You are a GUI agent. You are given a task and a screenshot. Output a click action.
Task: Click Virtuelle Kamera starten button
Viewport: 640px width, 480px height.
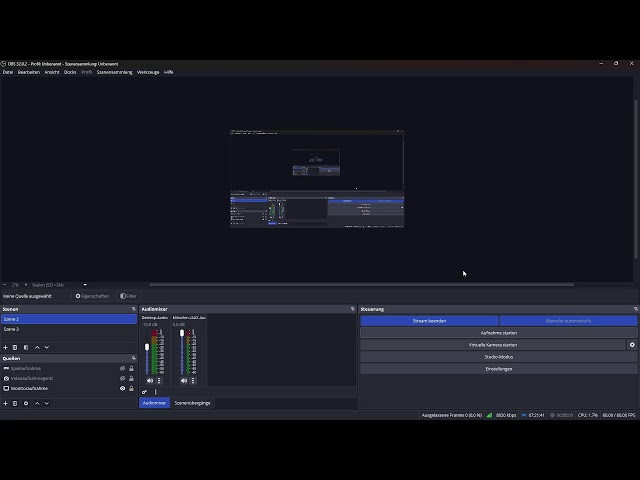pyautogui.click(x=493, y=345)
